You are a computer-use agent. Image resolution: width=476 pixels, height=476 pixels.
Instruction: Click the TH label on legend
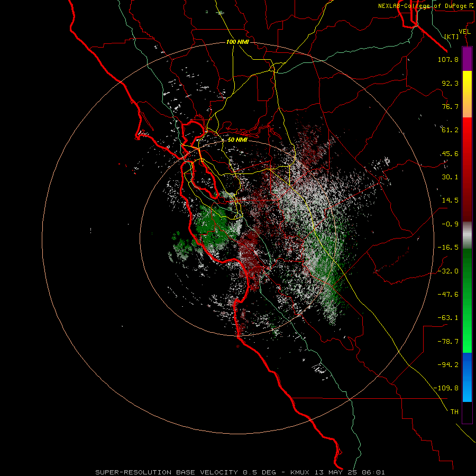[x=454, y=412]
